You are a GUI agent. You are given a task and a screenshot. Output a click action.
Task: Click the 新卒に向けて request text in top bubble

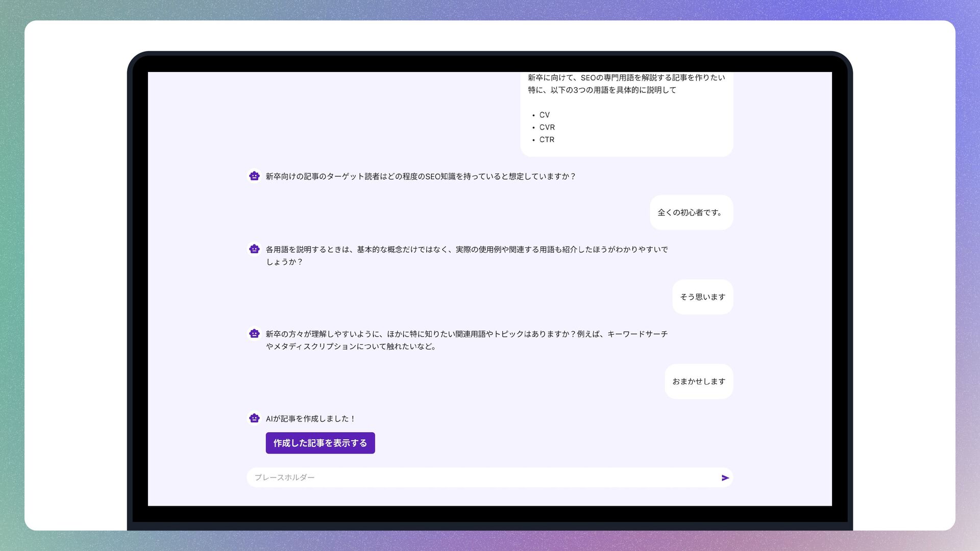[626, 78]
